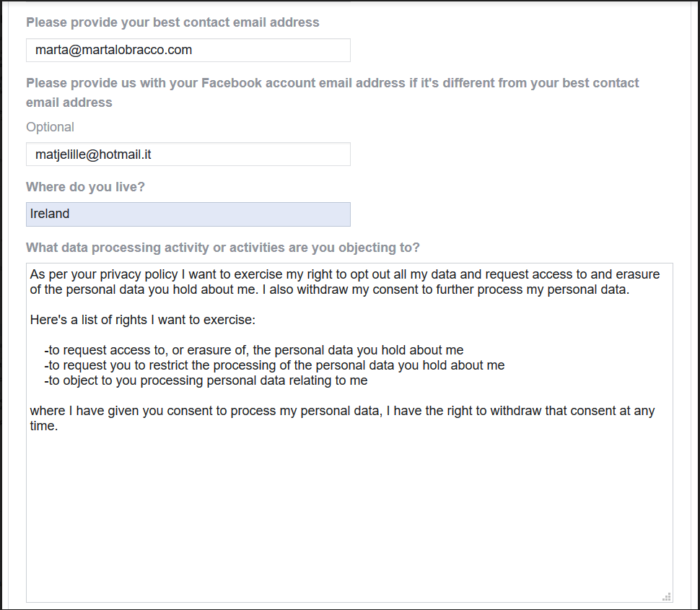The height and width of the screenshot is (610, 700).
Task: Click the 'Optional' hint text
Action: [50, 127]
